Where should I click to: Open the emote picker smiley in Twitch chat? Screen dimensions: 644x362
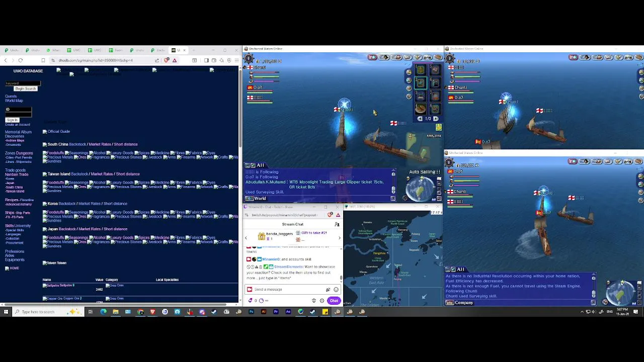point(336,290)
